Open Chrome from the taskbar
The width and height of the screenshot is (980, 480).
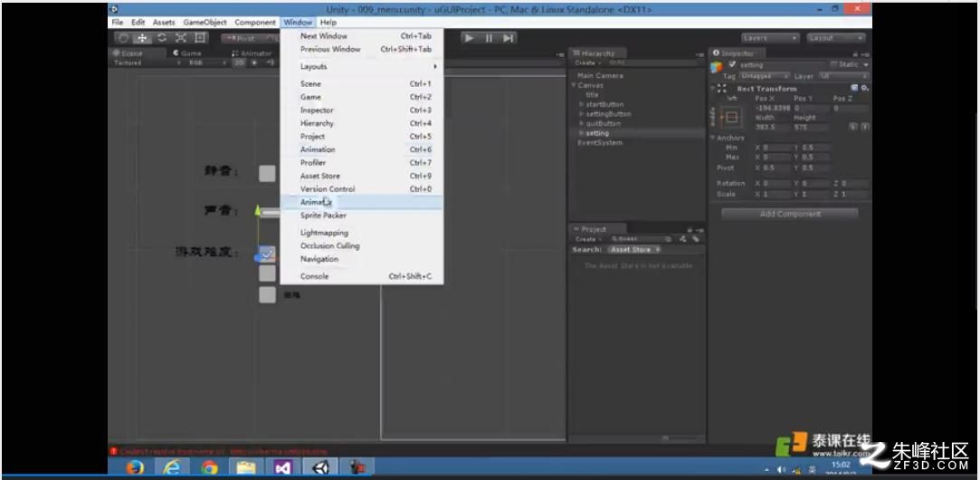209,466
